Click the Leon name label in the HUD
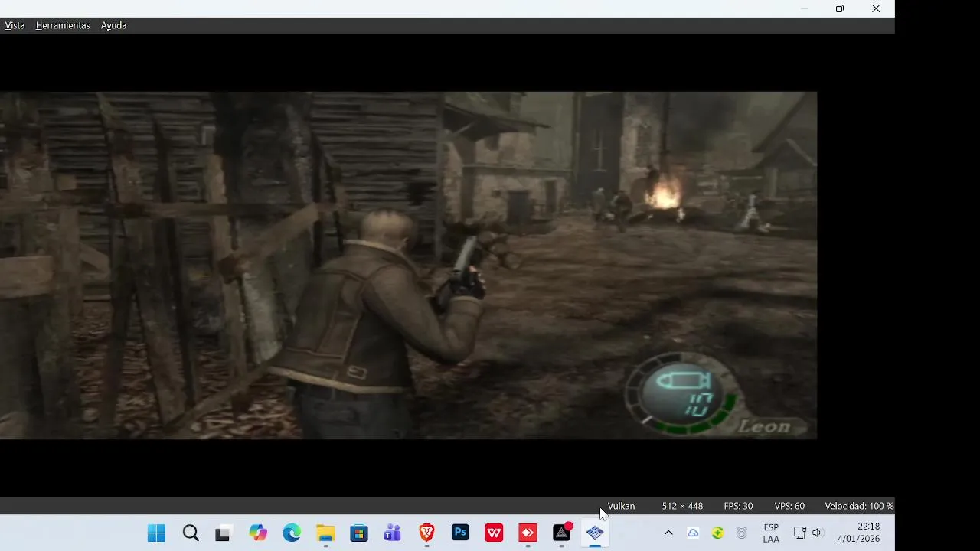The width and height of the screenshot is (980, 551). tap(763, 426)
